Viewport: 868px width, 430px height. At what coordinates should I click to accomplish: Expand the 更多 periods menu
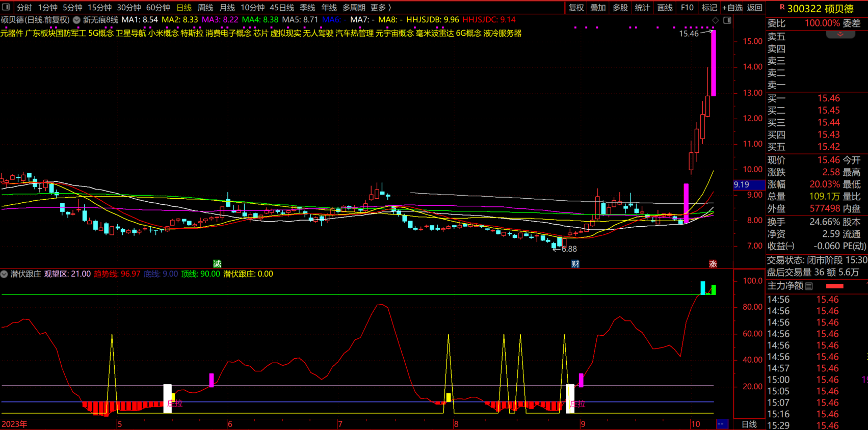380,8
